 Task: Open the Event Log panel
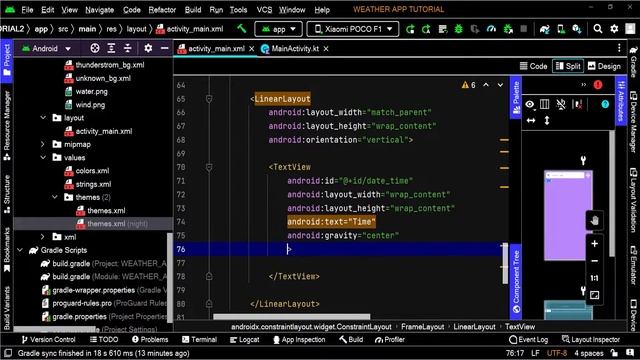coord(529,340)
